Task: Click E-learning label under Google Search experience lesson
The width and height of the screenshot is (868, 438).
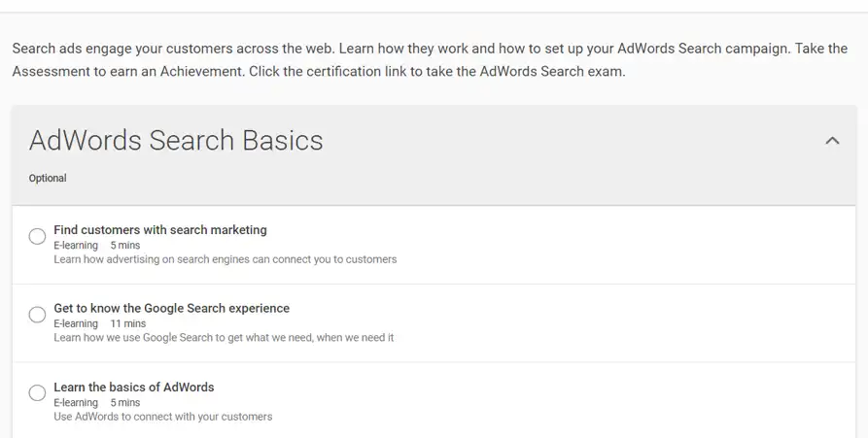Action: [76, 323]
